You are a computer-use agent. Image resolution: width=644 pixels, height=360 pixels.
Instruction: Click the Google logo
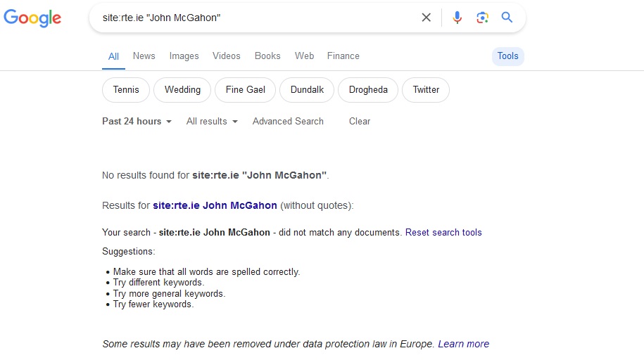pos(32,18)
